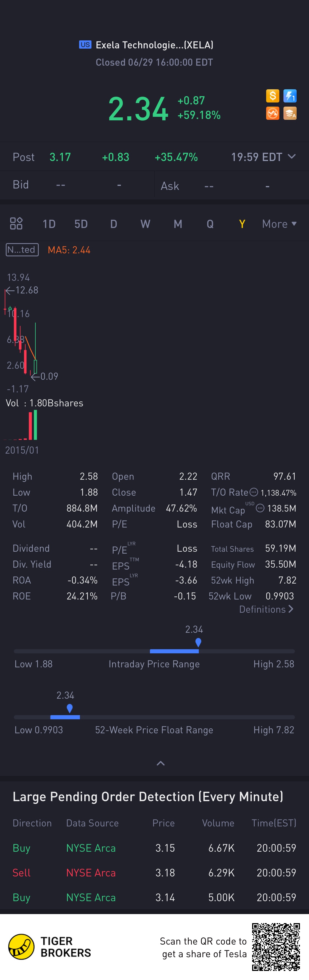Open the More chart periods dropdown
The height and width of the screenshot is (980, 309).
(x=279, y=224)
